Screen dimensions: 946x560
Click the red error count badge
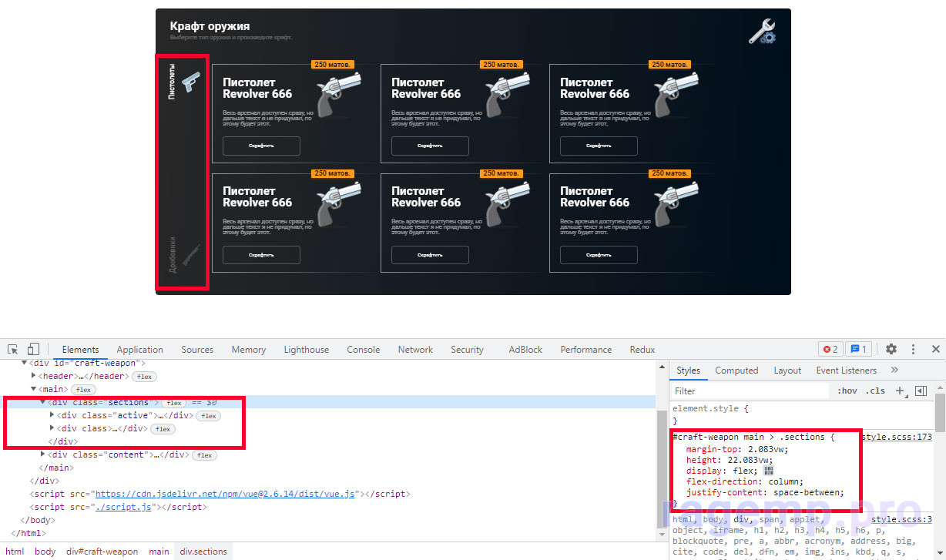tap(830, 349)
